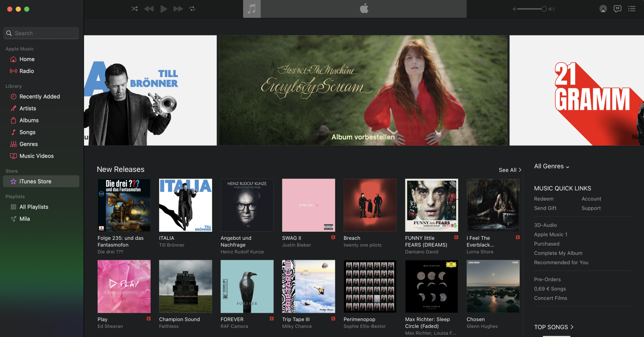Open FUNNY little FEARS album cover

point(431,205)
